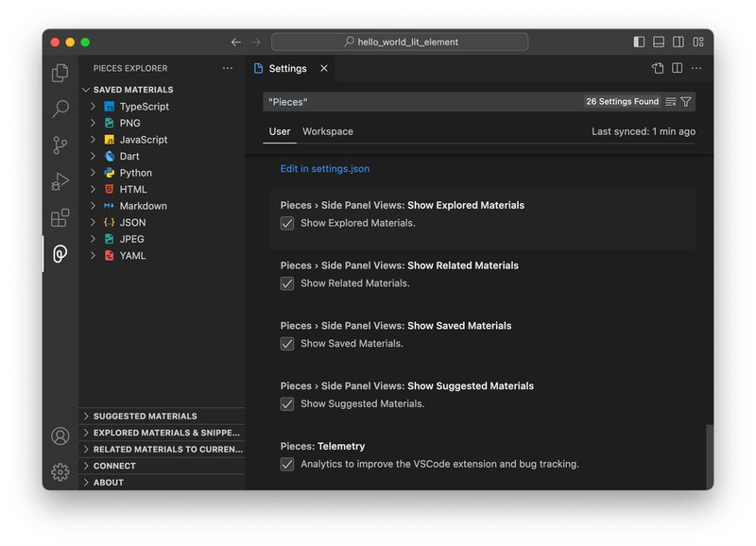
Task: Open the Explorer view in the activity bar
Action: [59, 72]
